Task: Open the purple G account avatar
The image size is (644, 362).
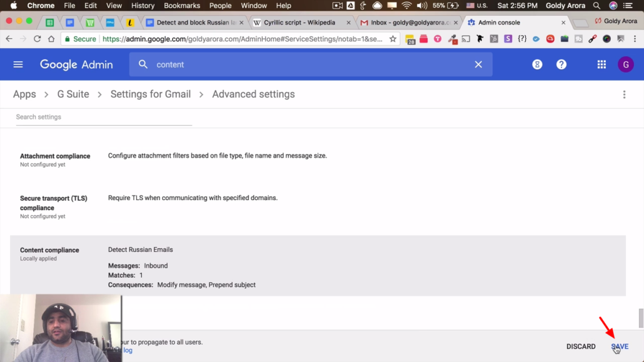Action: click(626, 64)
